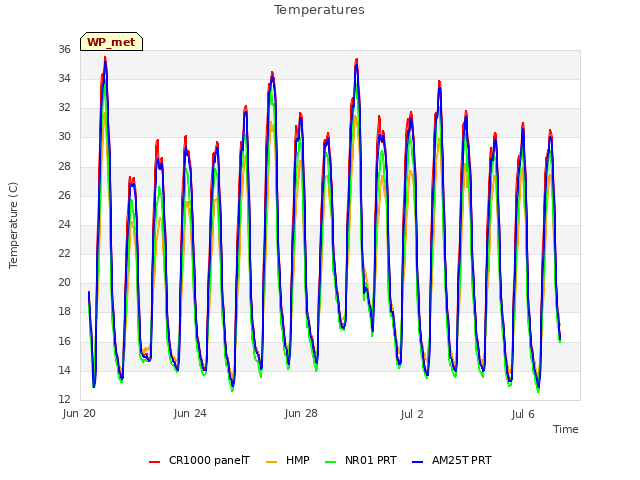640x480 pixels.
Task: Click the Jul 6 x-axis label
Action: 523,414
